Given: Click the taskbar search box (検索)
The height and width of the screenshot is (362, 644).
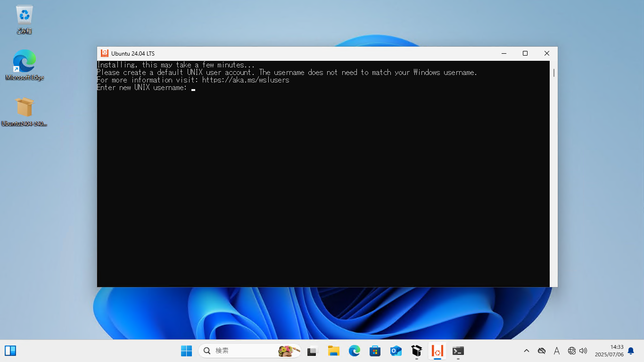Looking at the screenshot, I should (x=250, y=351).
